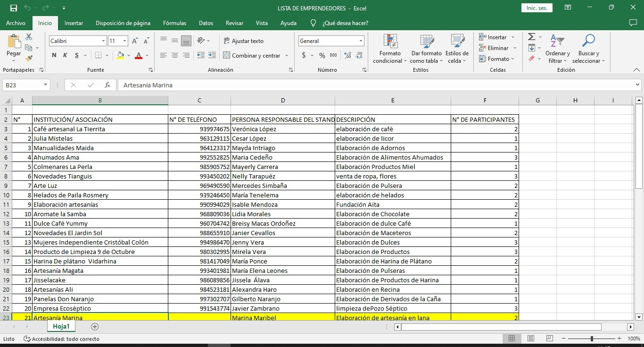Click the Inic. ses. sign-in button
The height and width of the screenshot is (347, 644).
pyautogui.click(x=537, y=8)
